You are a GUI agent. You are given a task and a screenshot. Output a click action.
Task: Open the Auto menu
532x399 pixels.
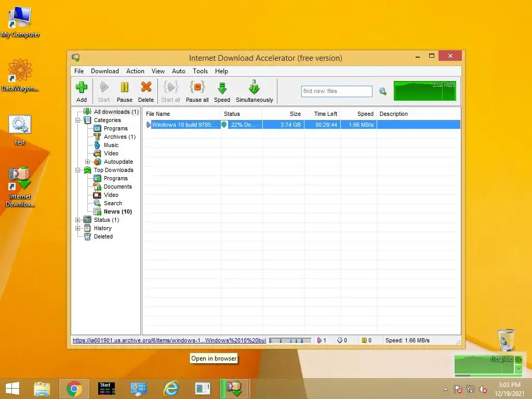179,71
